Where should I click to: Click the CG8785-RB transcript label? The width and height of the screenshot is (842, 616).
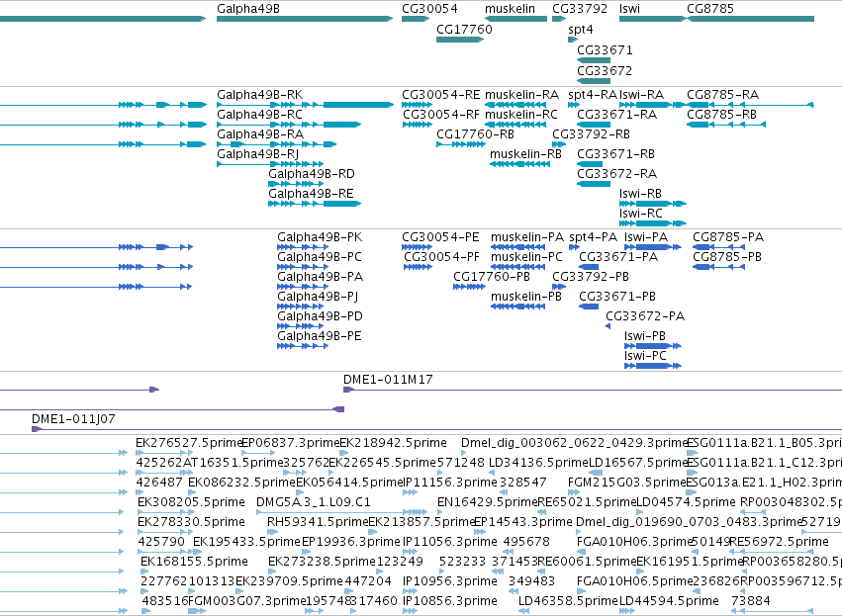tap(721, 115)
